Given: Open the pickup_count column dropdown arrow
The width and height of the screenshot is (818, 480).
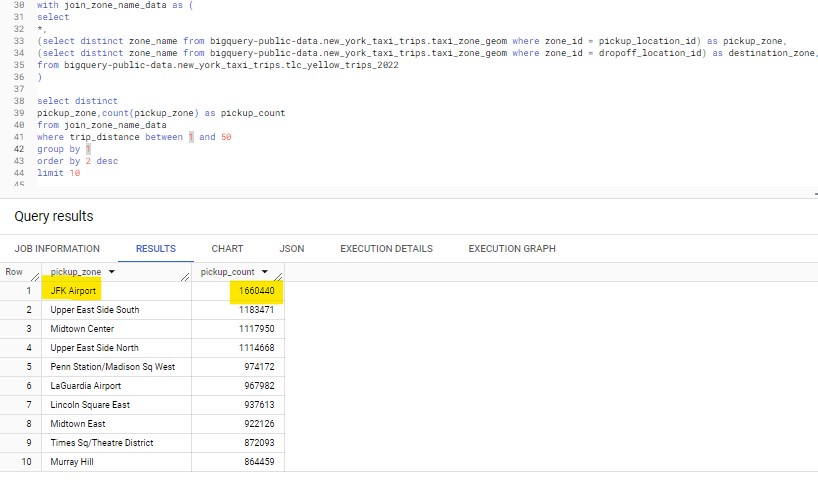Looking at the screenshot, I should [265, 272].
